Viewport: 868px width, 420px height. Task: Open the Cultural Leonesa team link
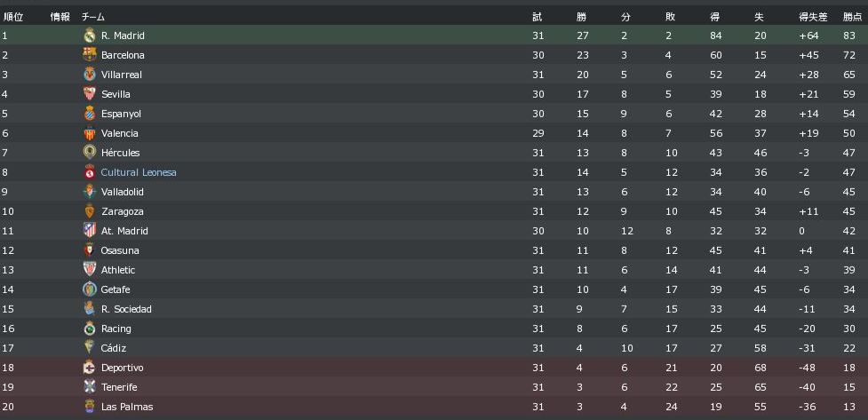click(139, 172)
